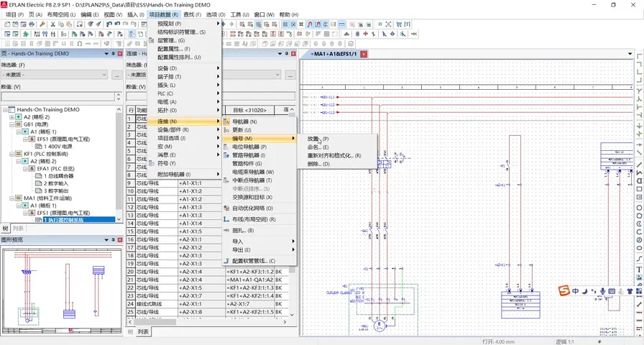Viewport: 644px width, 345px height.
Task: Select the Line tool in right toolbar
Action: coord(640,165)
